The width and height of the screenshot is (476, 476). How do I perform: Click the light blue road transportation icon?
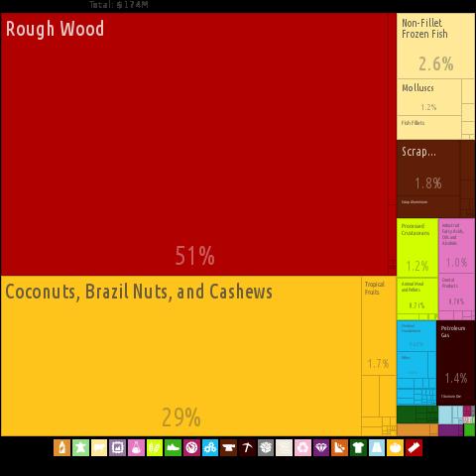click(377, 448)
